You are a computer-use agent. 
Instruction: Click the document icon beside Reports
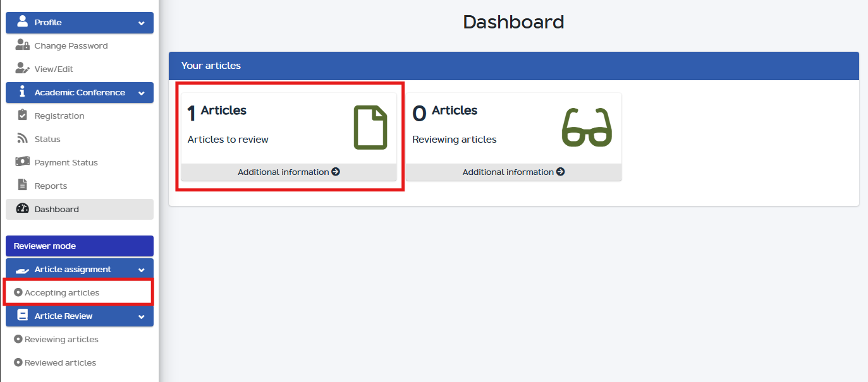[x=23, y=186]
